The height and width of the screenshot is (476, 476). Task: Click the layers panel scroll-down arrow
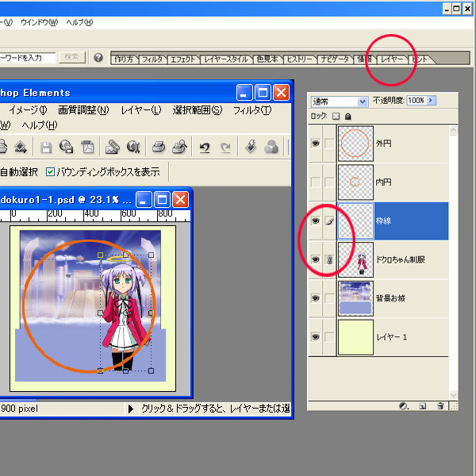[453, 395]
